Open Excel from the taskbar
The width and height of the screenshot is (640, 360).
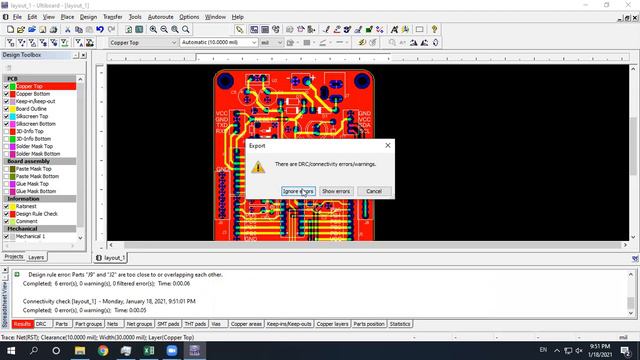point(149,351)
